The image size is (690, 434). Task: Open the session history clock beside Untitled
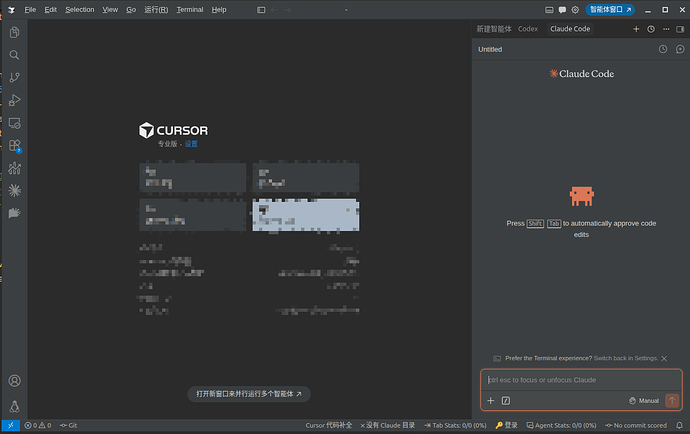(663, 49)
